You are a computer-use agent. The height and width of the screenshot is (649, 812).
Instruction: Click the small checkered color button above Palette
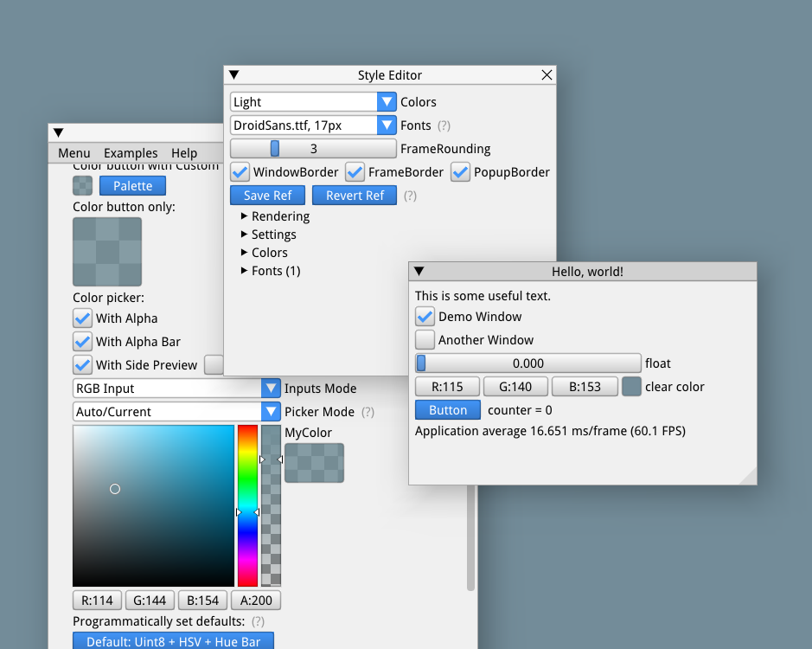82,185
